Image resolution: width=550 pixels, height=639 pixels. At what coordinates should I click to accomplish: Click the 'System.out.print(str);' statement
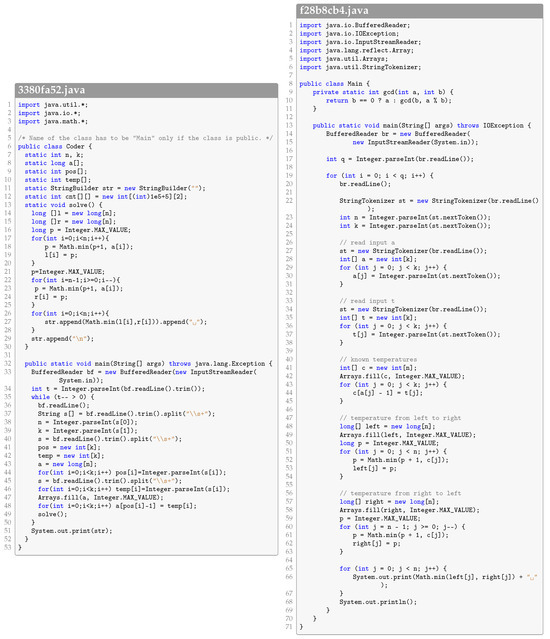(x=72, y=531)
